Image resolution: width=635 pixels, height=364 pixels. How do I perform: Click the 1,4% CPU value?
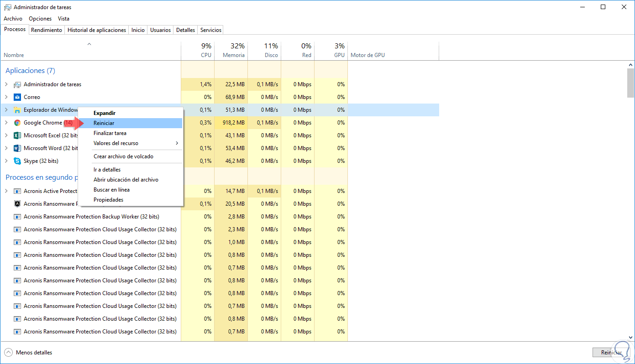click(x=206, y=84)
